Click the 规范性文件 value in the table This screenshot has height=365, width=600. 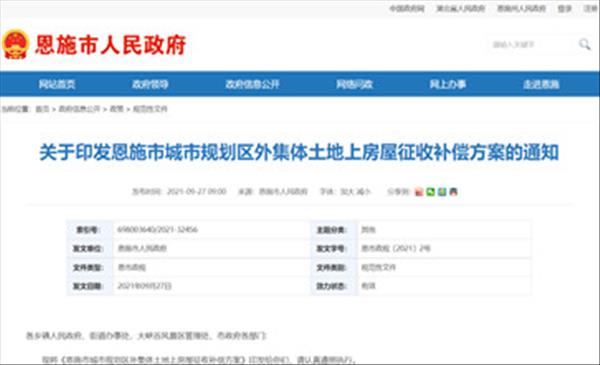[x=378, y=267]
